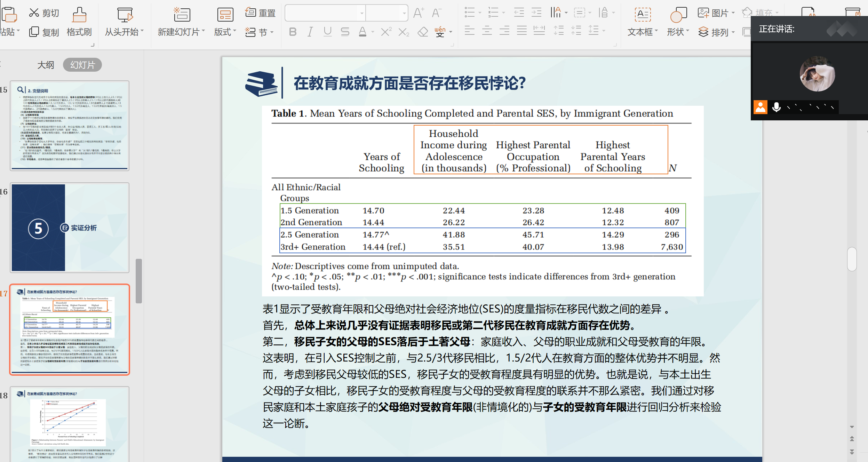
Task: Click the increase font size icon
Action: 418,13
